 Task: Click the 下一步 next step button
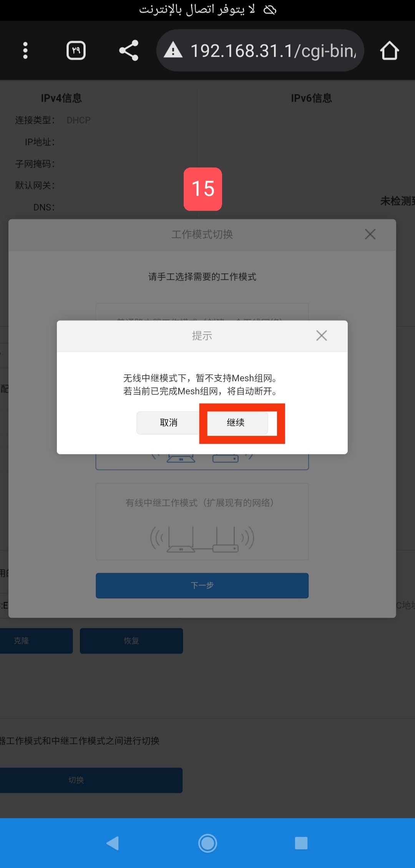(x=202, y=585)
